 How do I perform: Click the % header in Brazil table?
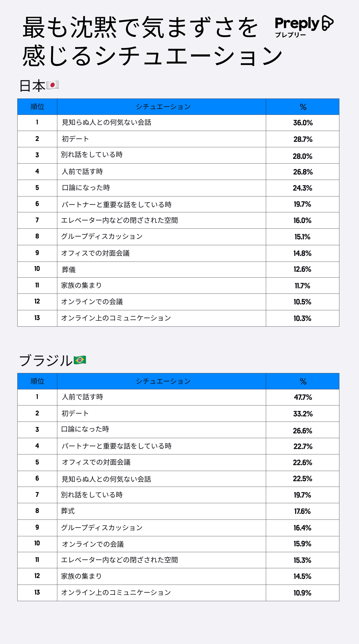[303, 381]
